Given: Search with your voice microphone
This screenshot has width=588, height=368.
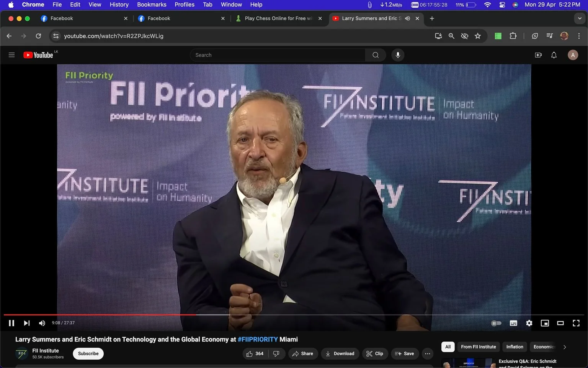Looking at the screenshot, I should 398,55.
